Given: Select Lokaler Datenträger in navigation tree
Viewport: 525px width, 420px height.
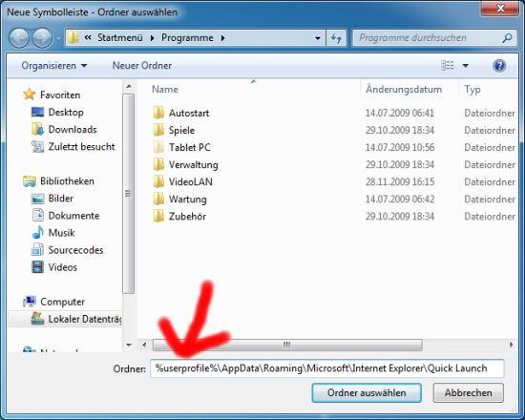Looking at the screenshot, I should pos(76,319).
